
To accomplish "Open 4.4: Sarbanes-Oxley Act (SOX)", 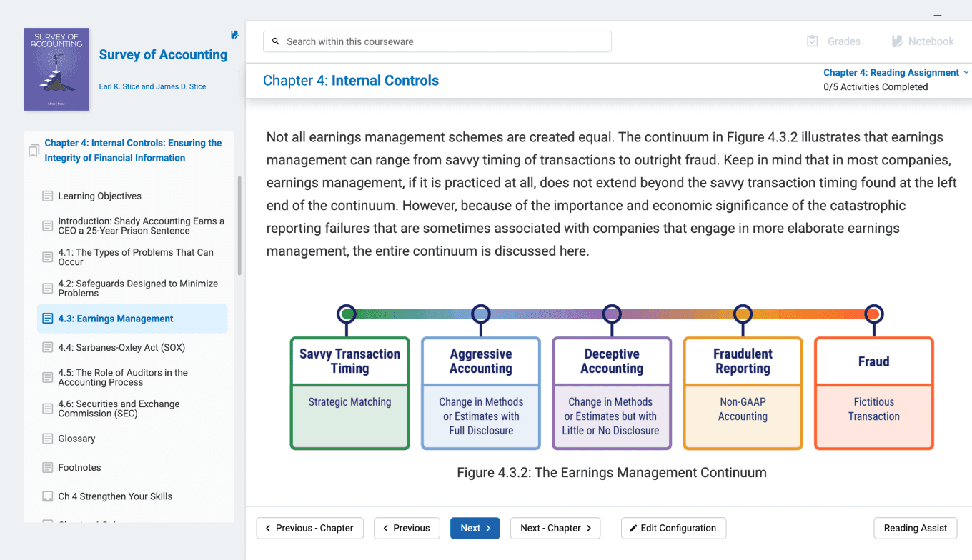I will [121, 348].
